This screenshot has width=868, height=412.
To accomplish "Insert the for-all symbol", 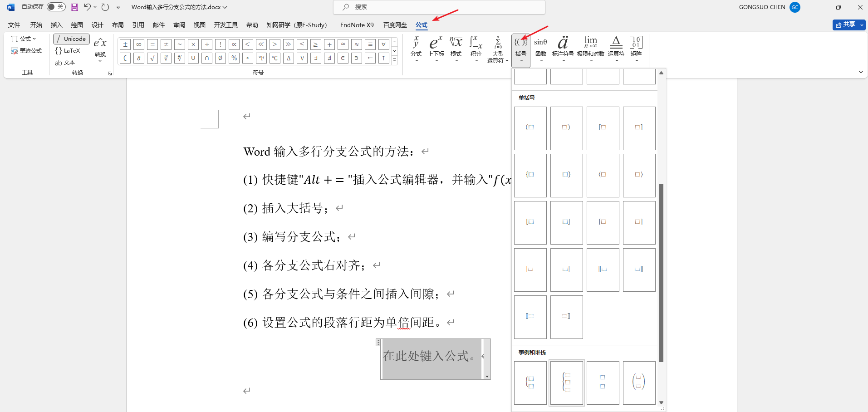I will (384, 44).
